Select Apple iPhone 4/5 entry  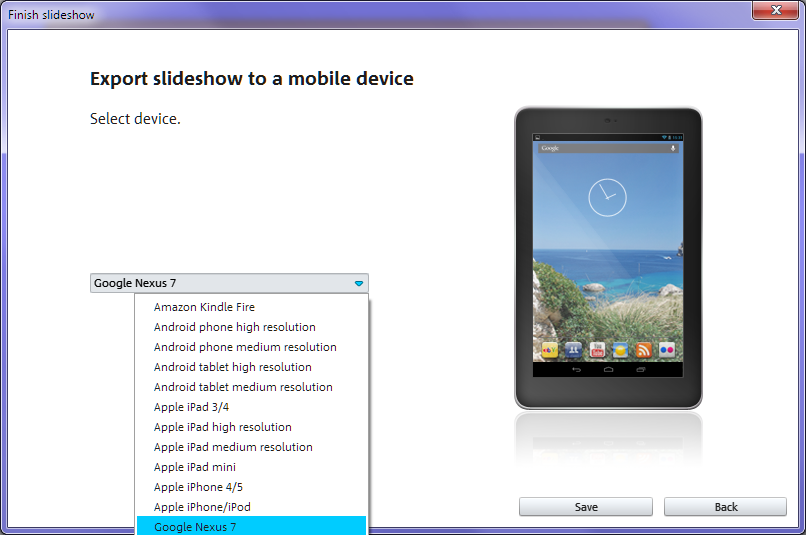tap(252, 487)
